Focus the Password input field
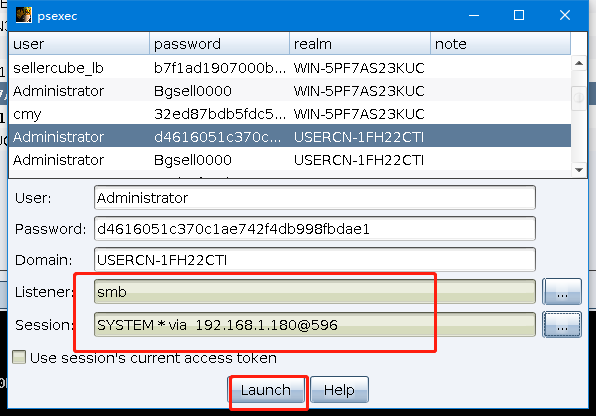The image size is (596, 416). (315, 229)
